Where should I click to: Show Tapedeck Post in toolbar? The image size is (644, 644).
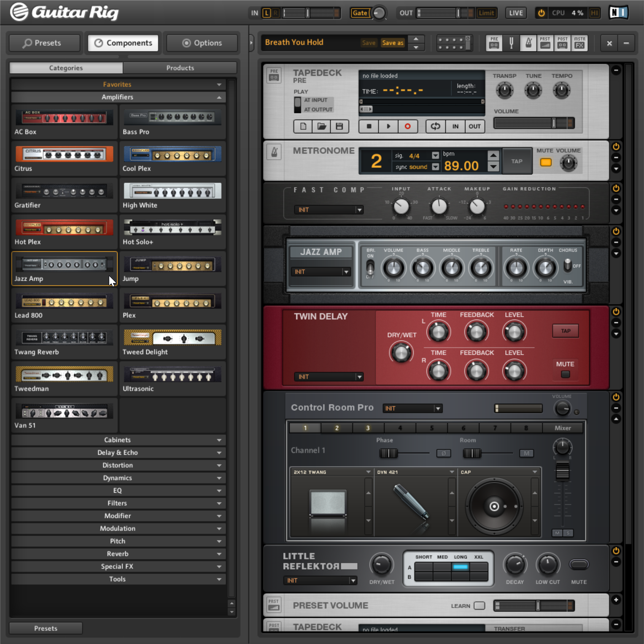pyautogui.click(x=562, y=43)
